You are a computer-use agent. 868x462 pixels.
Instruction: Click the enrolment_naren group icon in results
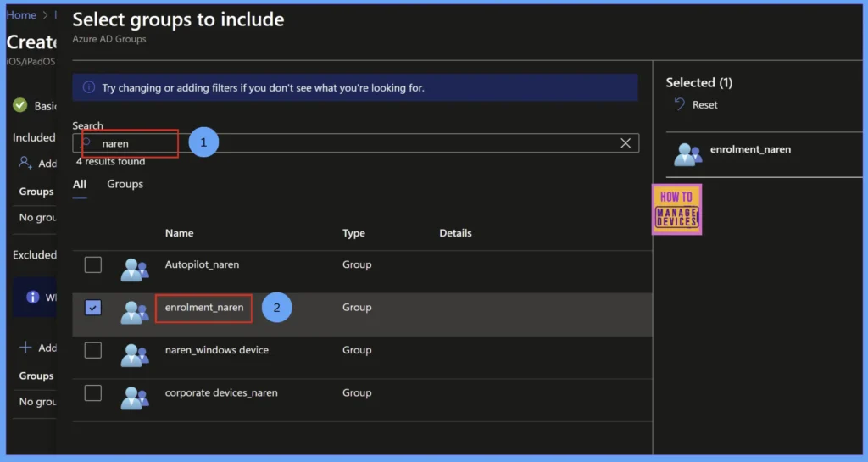[x=135, y=312]
